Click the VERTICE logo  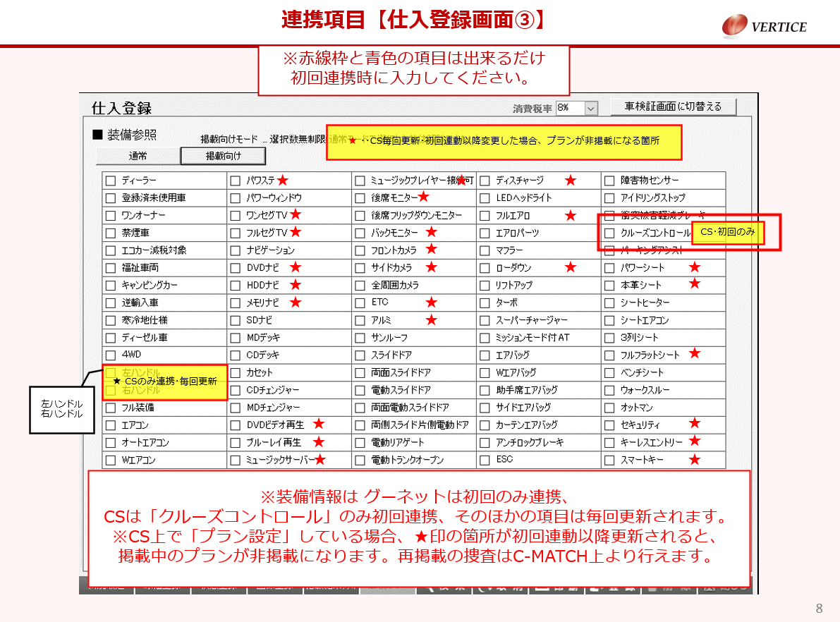pos(765,26)
